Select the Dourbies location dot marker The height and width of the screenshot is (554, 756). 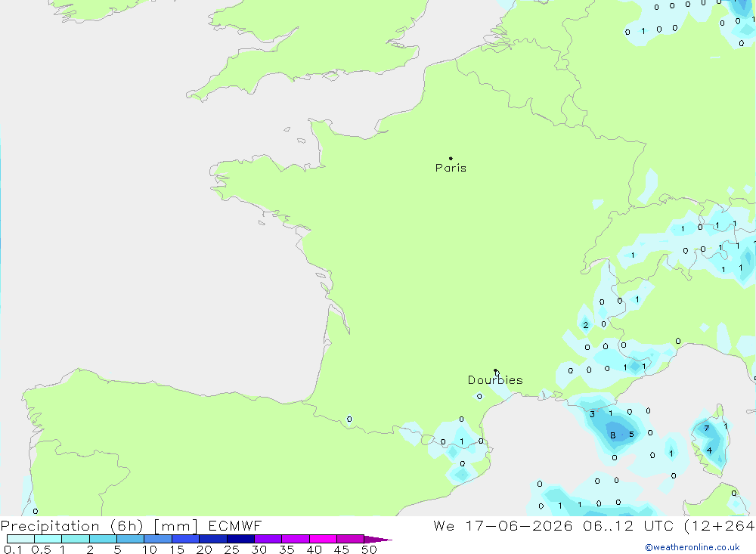coord(495,370)
